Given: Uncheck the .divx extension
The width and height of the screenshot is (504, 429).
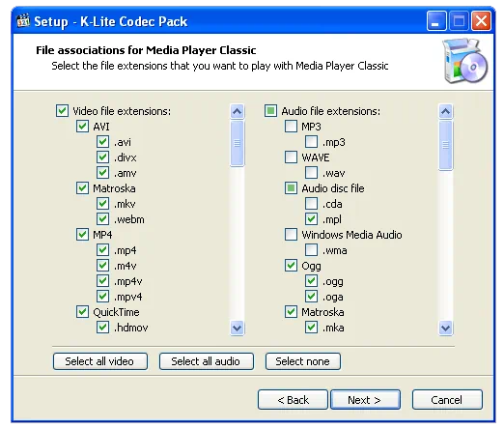Looking at the screenshot, I should point(102,157).
